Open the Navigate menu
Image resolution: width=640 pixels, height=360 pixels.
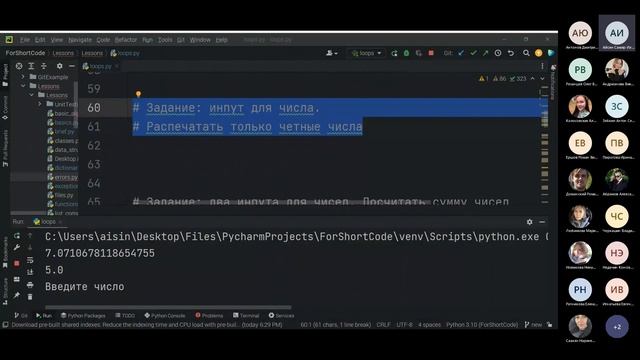80,40
